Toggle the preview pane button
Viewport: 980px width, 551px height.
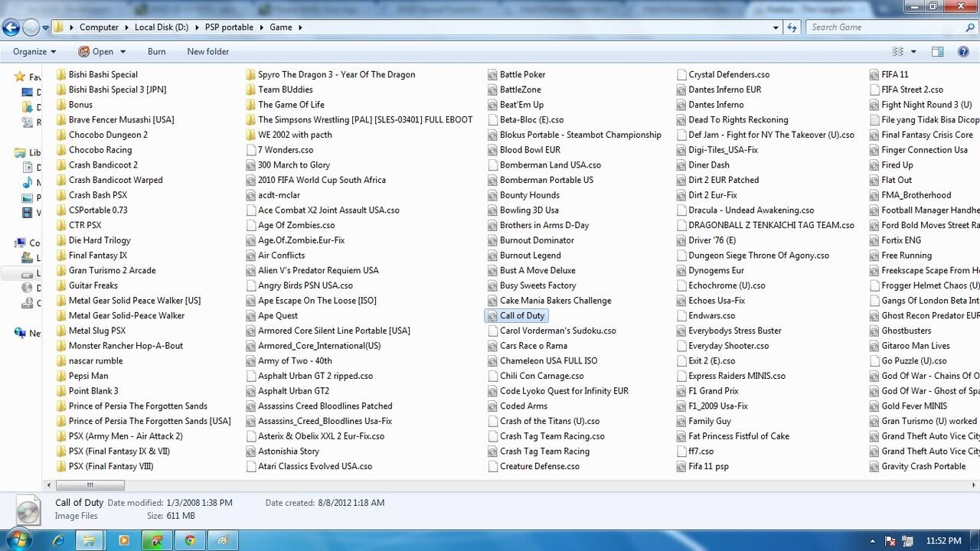point(937,52)
